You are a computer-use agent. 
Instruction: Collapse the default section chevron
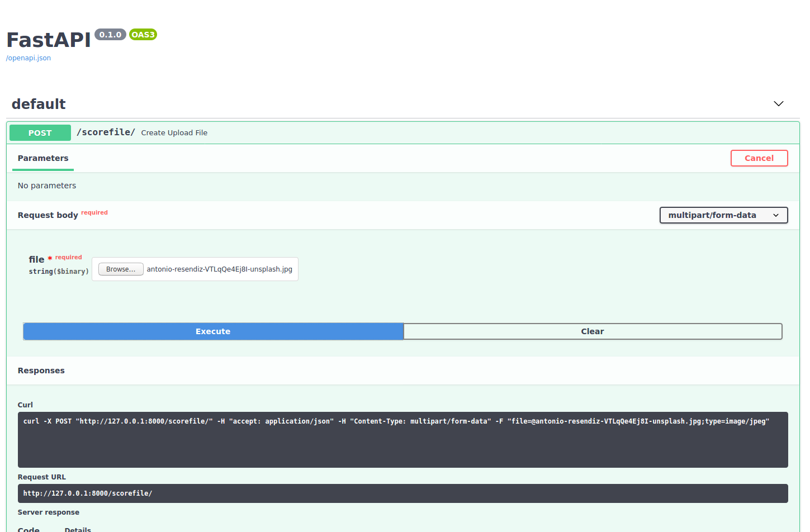tap(778, 104)
